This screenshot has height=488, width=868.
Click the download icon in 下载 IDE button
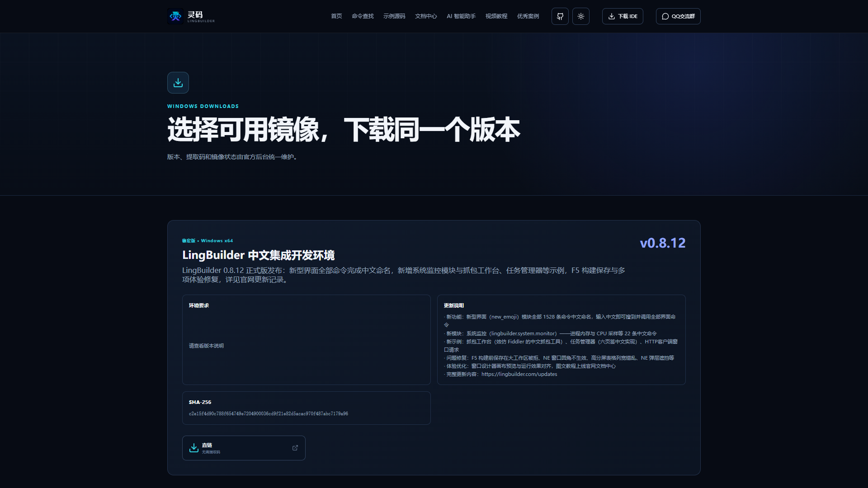click(612, 16)
